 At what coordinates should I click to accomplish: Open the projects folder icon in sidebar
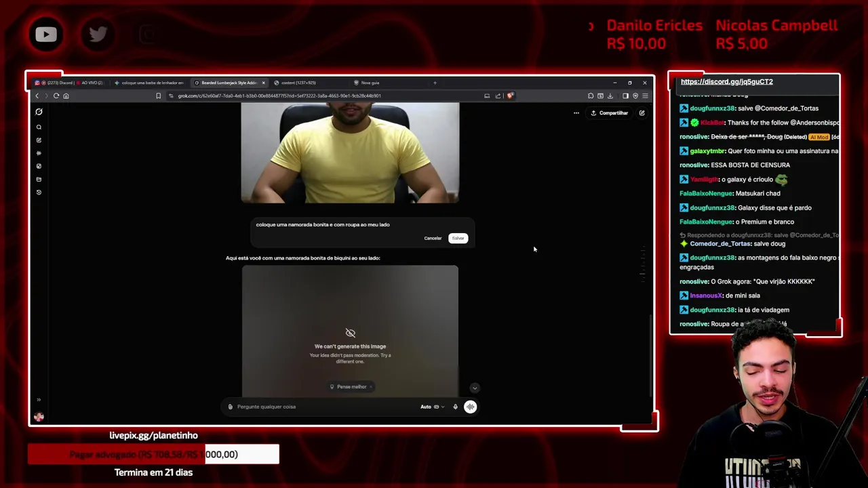(x=39, y=179)
